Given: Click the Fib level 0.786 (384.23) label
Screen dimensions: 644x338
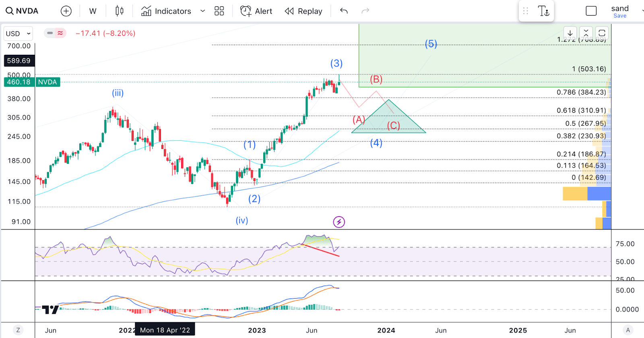Looking at the screenshot, I should (581, 93).
